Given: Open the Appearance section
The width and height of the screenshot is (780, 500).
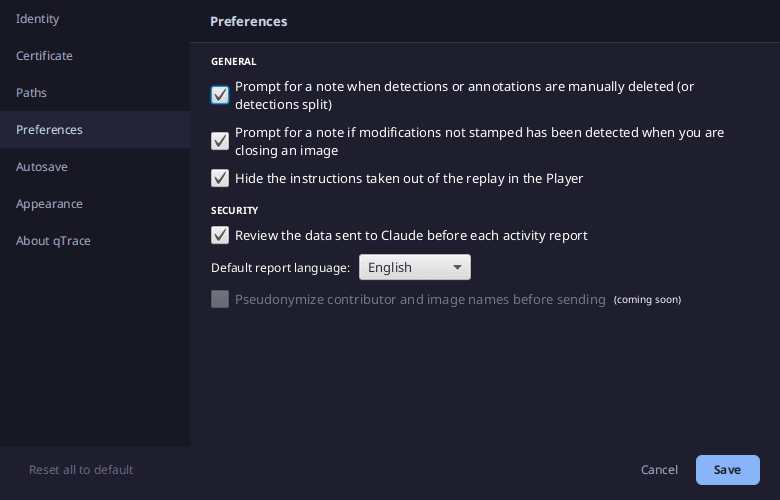Looking at the screenshot, I should click(95, 203).
